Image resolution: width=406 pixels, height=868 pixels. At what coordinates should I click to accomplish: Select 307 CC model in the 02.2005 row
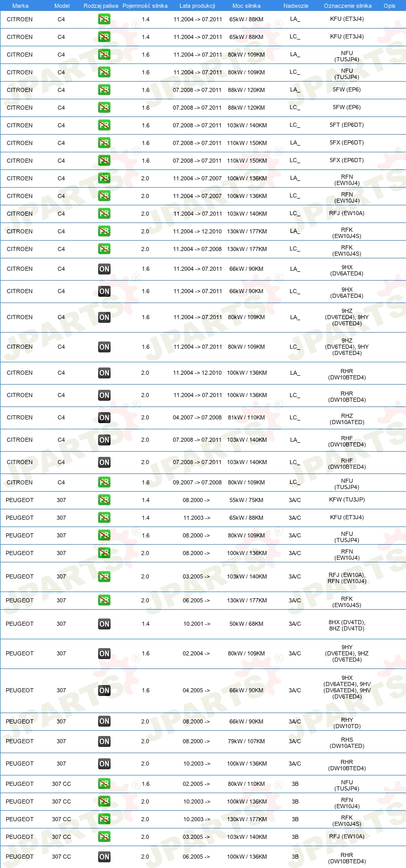(x=61, y=784)
